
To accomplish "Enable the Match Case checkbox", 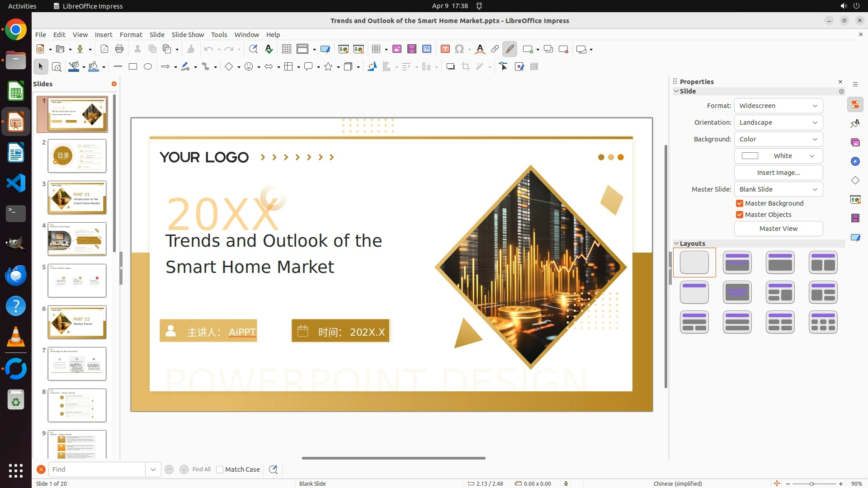I will tap(220, 469).
